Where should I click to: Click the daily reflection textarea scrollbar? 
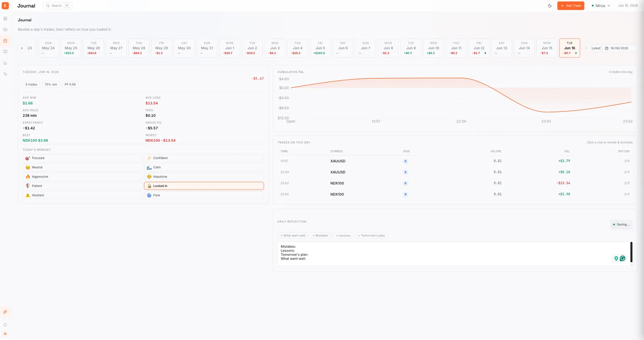[631, 252]
